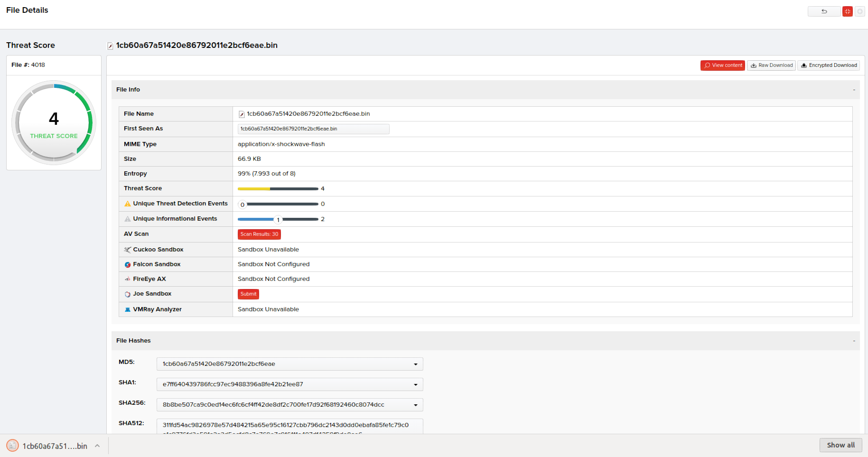Image resolution: width=868 pixels, height=457 pixels.
Task: Click the Falcon Sandbox icon
Action: point(127,265)
